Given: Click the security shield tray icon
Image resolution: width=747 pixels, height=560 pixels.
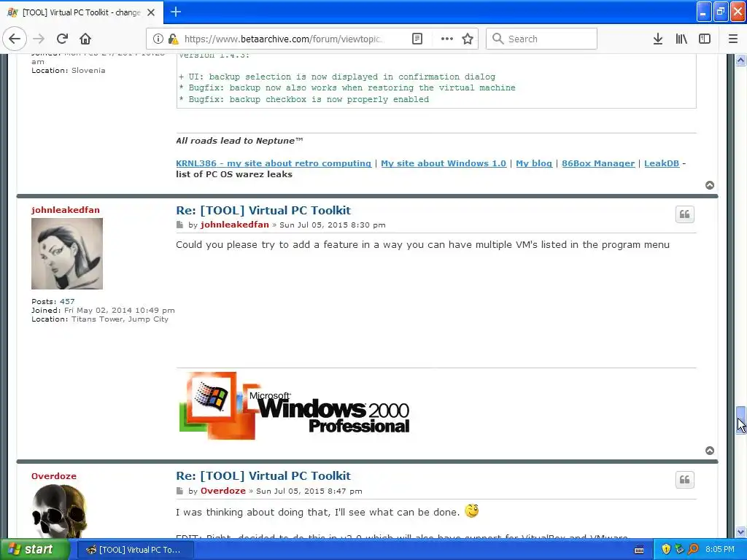Looking at the screenshot, I should [x=666, y=549].
